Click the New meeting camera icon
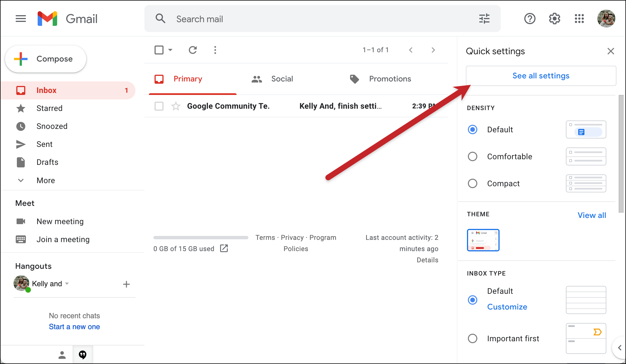The width and height of the screenshot is (626, 364). [21, 221]
